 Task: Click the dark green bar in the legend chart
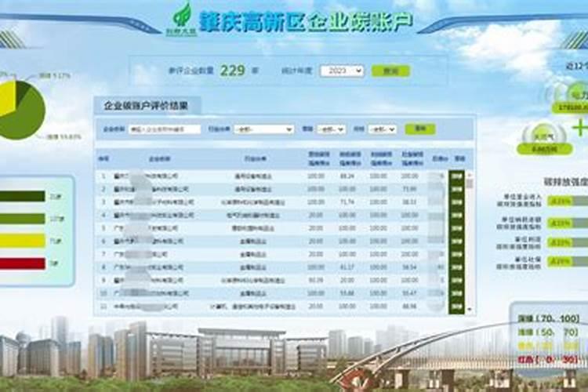pyautogui.click(x=23, y=196)
